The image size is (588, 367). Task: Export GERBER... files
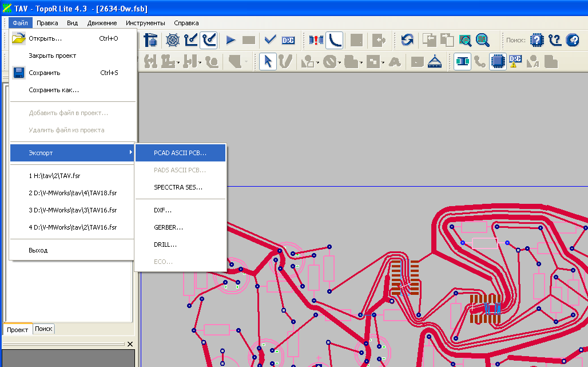180,227
